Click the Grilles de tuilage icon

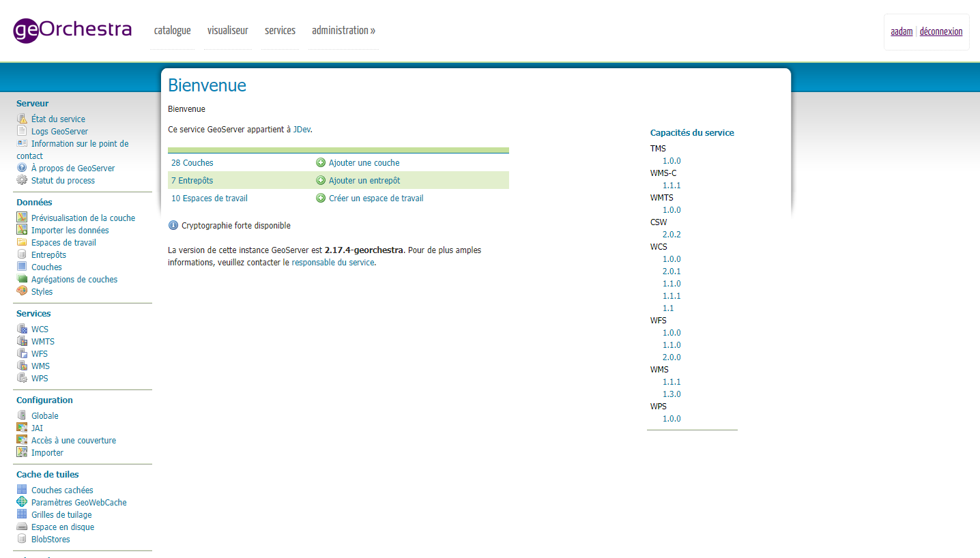pyautogui.click(x=22, y=514)
